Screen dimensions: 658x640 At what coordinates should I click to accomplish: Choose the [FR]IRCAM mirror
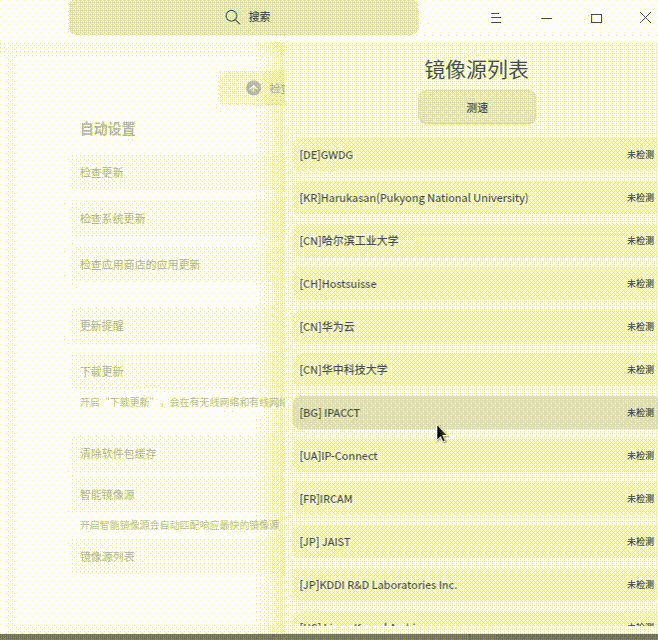(475, 499)
